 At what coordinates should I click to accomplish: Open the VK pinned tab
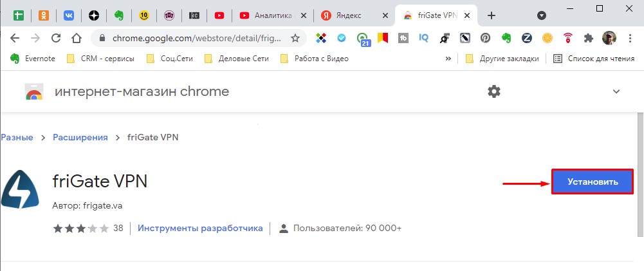(69, 15)
